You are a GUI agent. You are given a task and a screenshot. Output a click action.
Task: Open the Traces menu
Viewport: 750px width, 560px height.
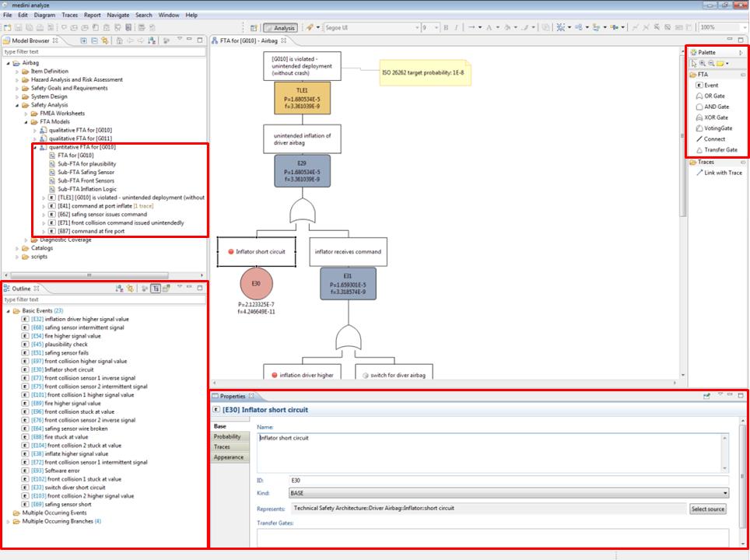click(70, 15)
